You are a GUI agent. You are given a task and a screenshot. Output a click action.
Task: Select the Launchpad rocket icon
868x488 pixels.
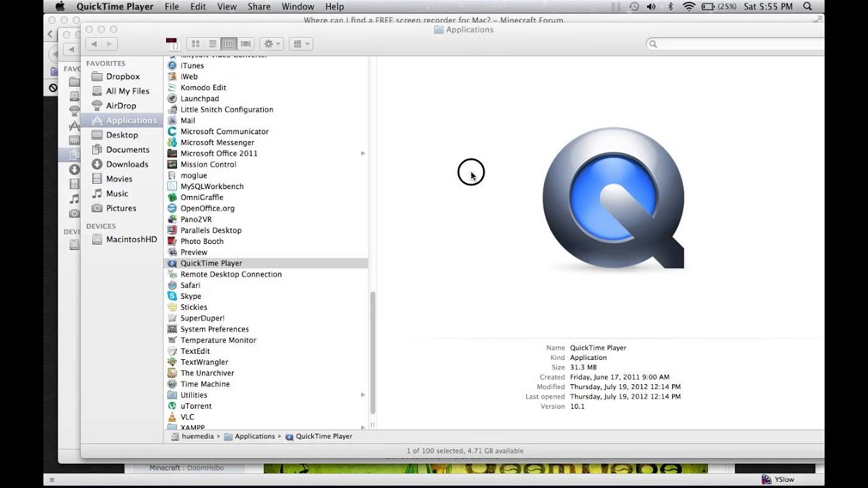click(x=172, y=98)
